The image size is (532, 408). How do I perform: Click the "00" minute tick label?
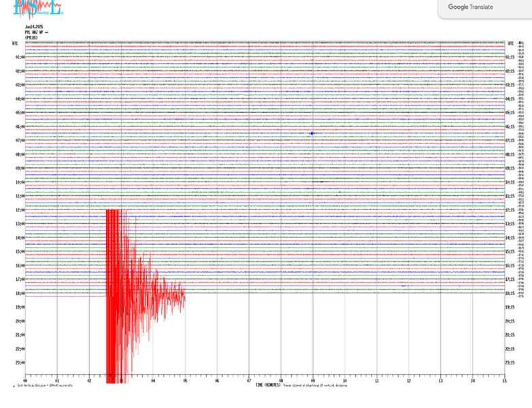[25, 381]
